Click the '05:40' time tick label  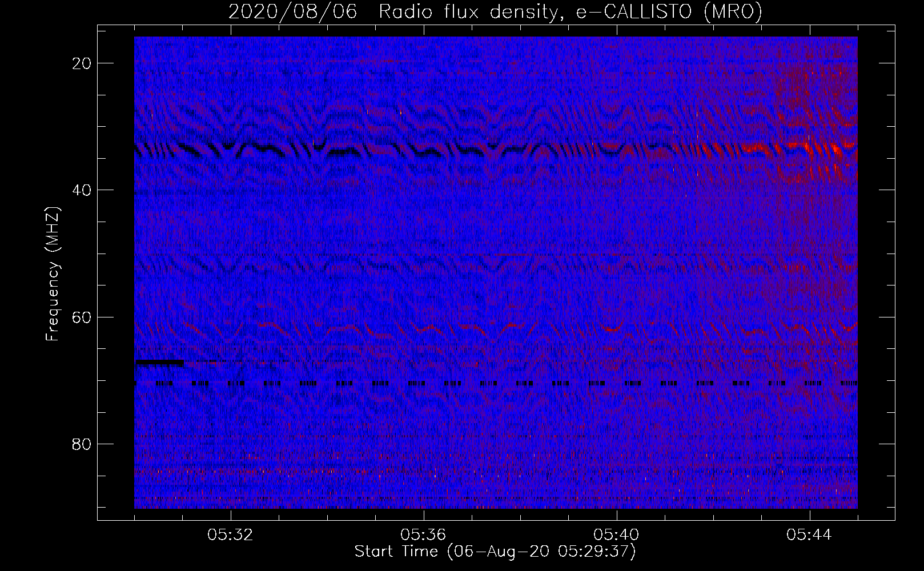[x=617, y=535]
